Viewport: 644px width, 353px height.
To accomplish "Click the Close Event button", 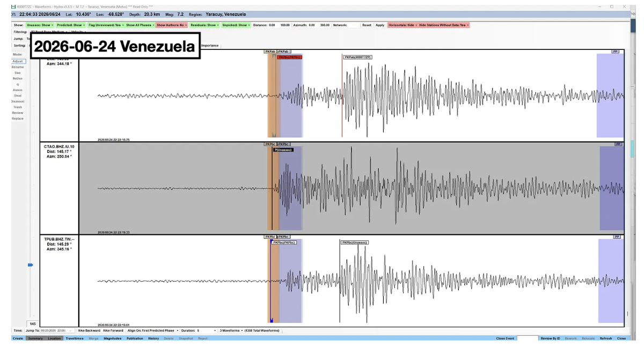I will pyautogui.click(x=505, y=339).
